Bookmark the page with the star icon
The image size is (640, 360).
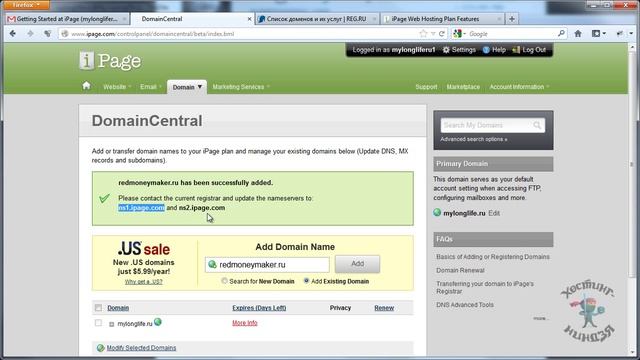click(x=423, y=33)
